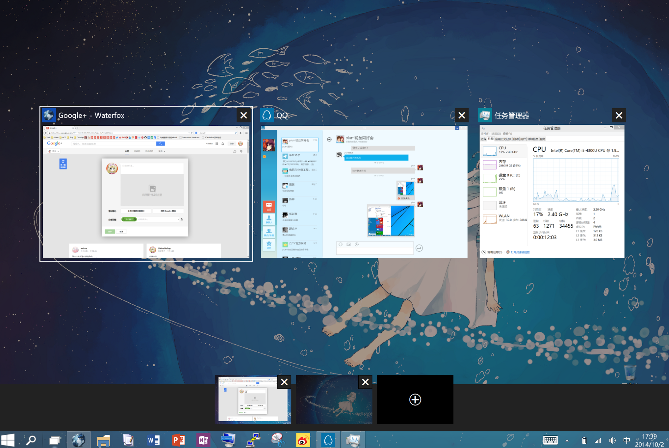Switch to the QQ chat window preview
This screenshot has height=448, width=669.
point(364,190)
